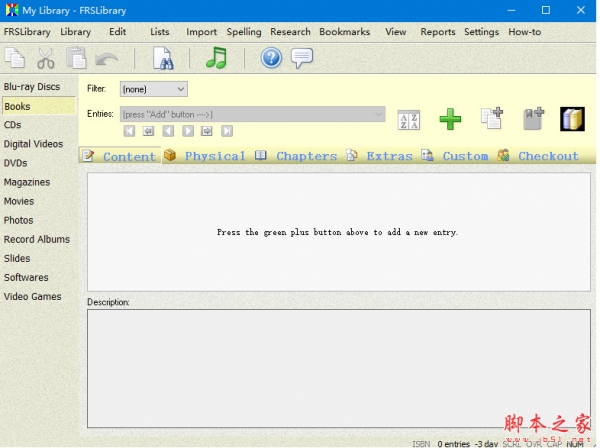The image size is (600, 448).
Task: Open the Reports menu
Action: click(437, 32)
